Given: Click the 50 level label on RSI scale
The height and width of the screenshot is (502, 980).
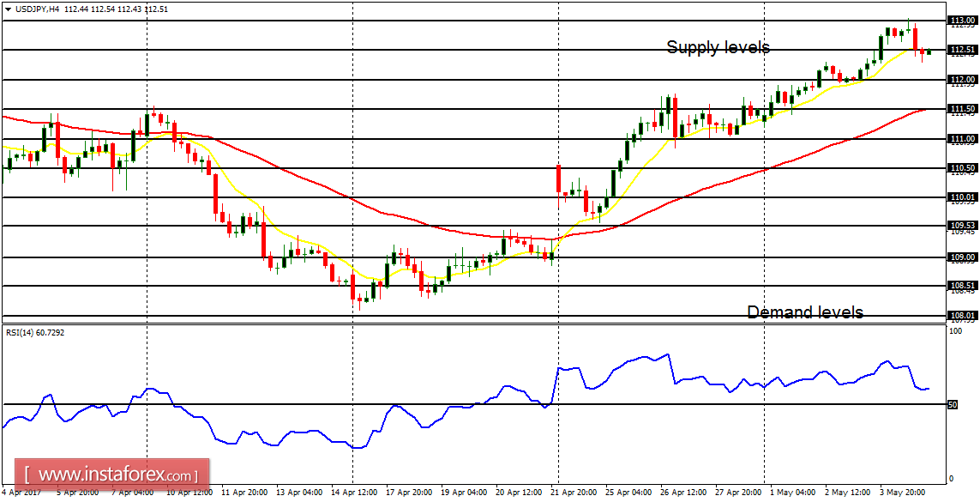Looking at the screenshot, I should 953,405.
